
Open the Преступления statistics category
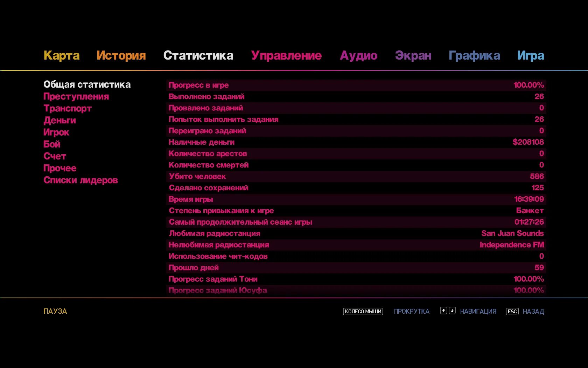coord(76,96)
